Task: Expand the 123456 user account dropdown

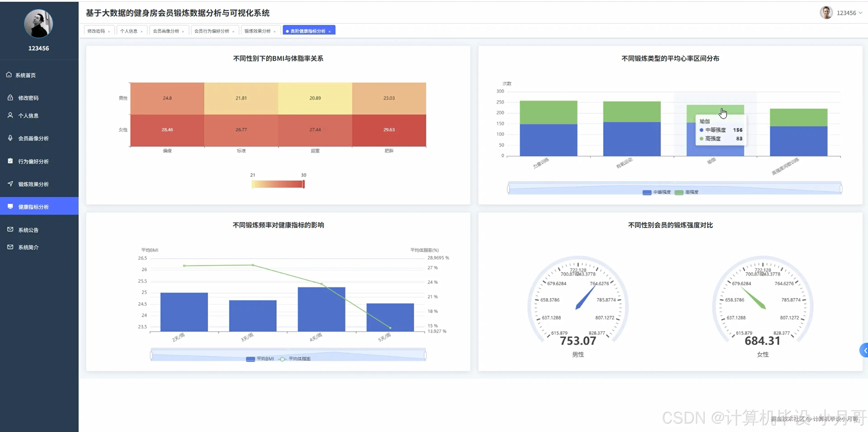Action: coord(849,13)
